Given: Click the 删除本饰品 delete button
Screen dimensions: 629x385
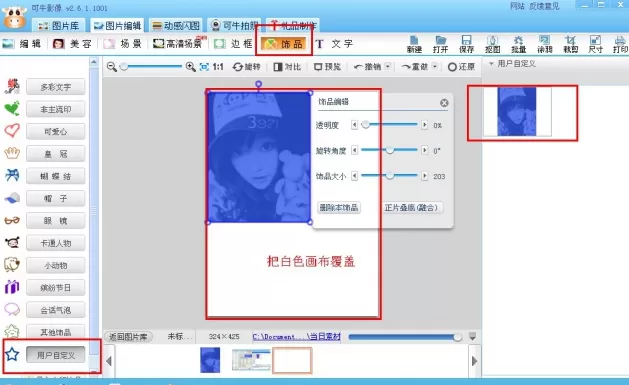Looking at the screenshot, I should coord(339,207).
